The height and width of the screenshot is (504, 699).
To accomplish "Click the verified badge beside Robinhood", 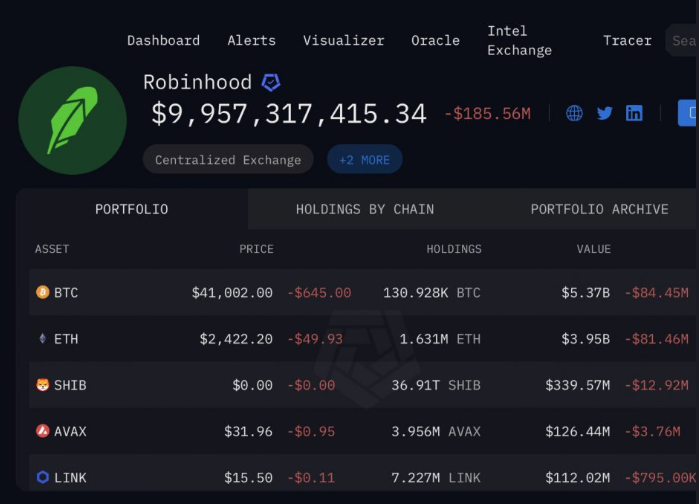I will [x=270, y=83].
